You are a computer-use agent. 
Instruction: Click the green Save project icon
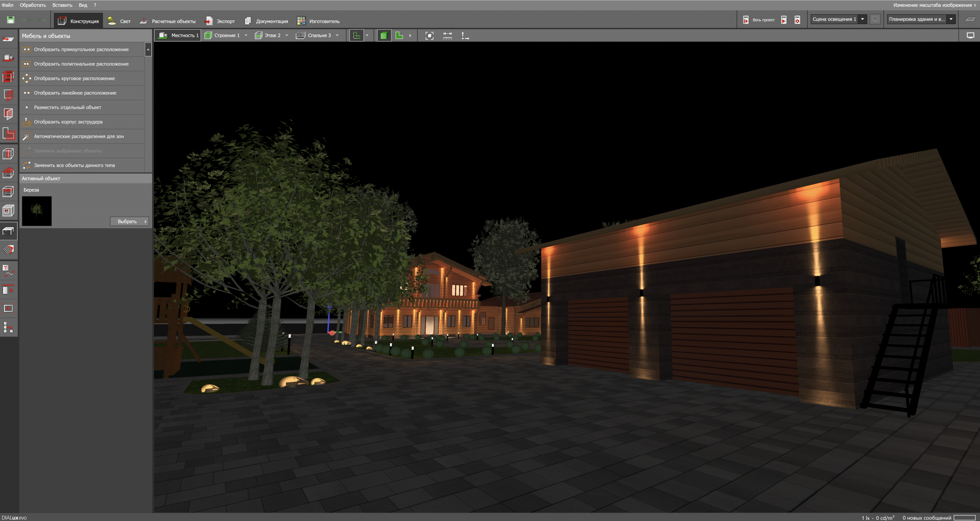[x=11, y=20]
